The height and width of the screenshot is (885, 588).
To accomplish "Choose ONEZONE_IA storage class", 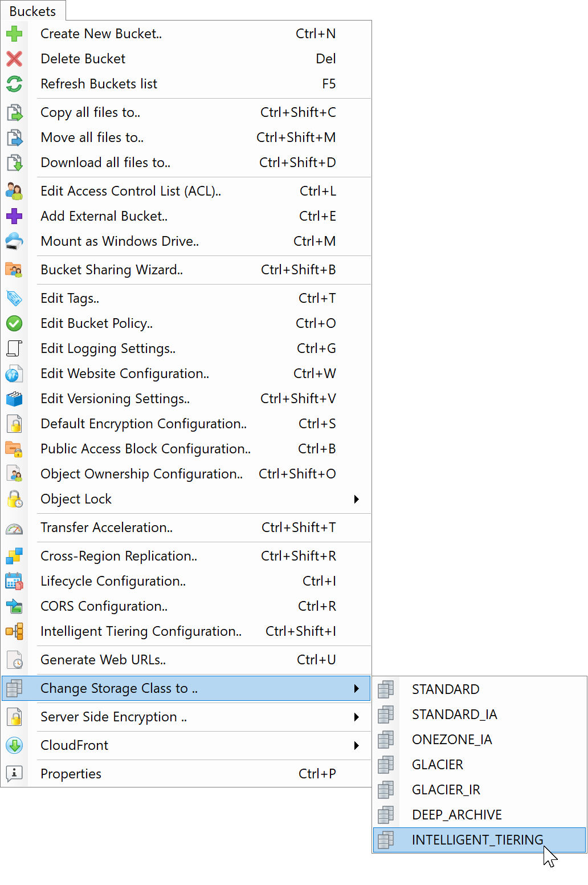I will [x=480, y=740].
